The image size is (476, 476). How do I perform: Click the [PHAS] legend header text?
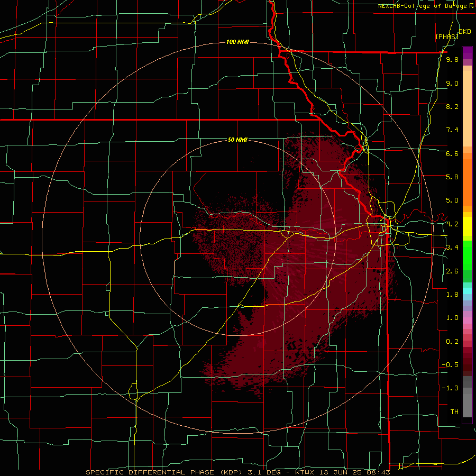pos(447,36)
